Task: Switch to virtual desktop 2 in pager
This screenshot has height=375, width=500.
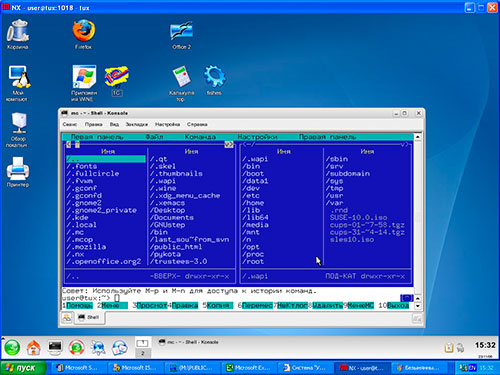Action: tap(143, 353)
